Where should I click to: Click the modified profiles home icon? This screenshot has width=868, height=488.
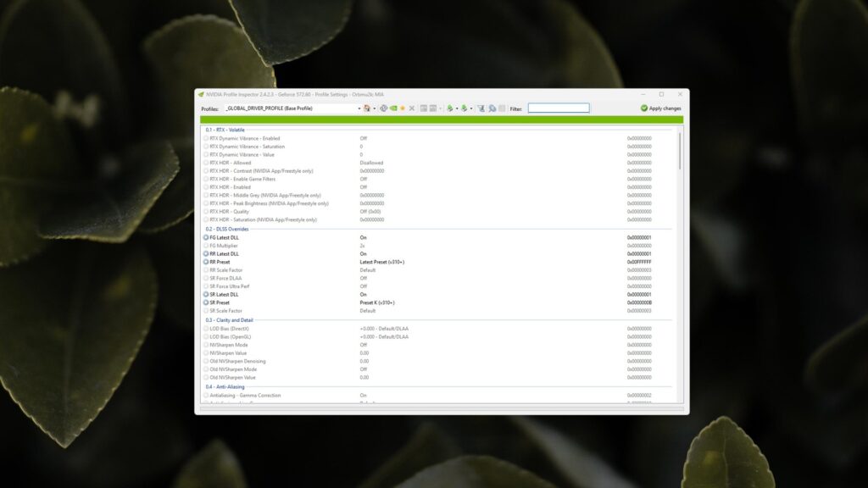pyautogui.click(x=366, y=108)
